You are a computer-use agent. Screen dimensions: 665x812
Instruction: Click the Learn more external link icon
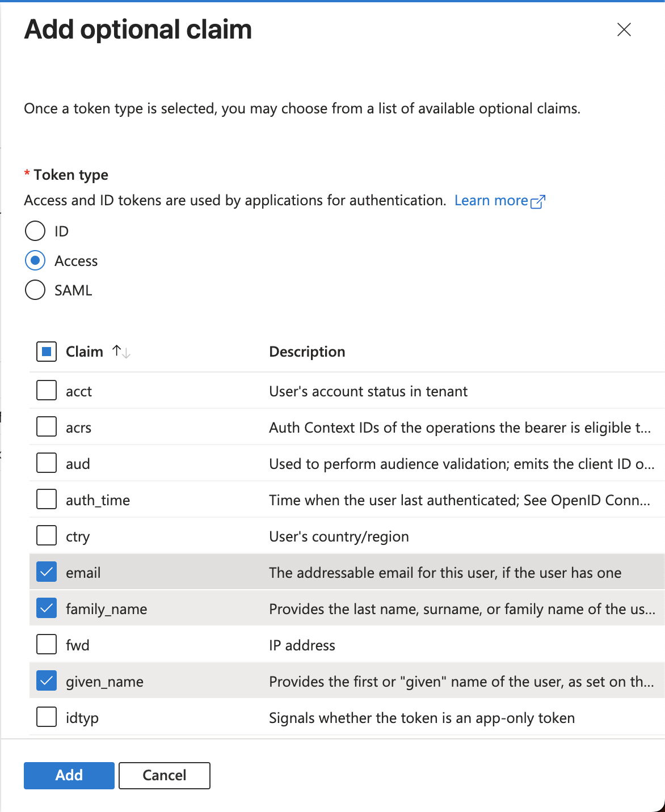coord(538,201)
